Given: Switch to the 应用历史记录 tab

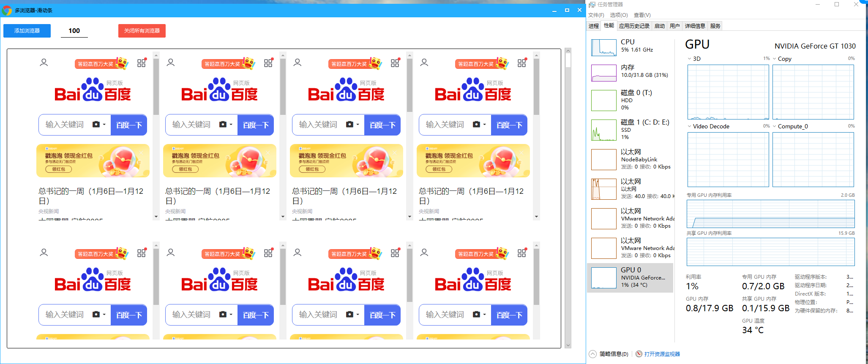Looking at the screenshot, I should pos(634,26).
